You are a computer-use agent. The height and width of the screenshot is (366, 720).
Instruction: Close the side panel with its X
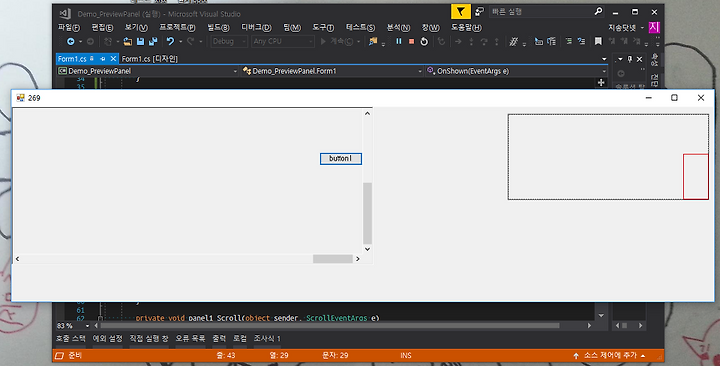click(639, 59)
